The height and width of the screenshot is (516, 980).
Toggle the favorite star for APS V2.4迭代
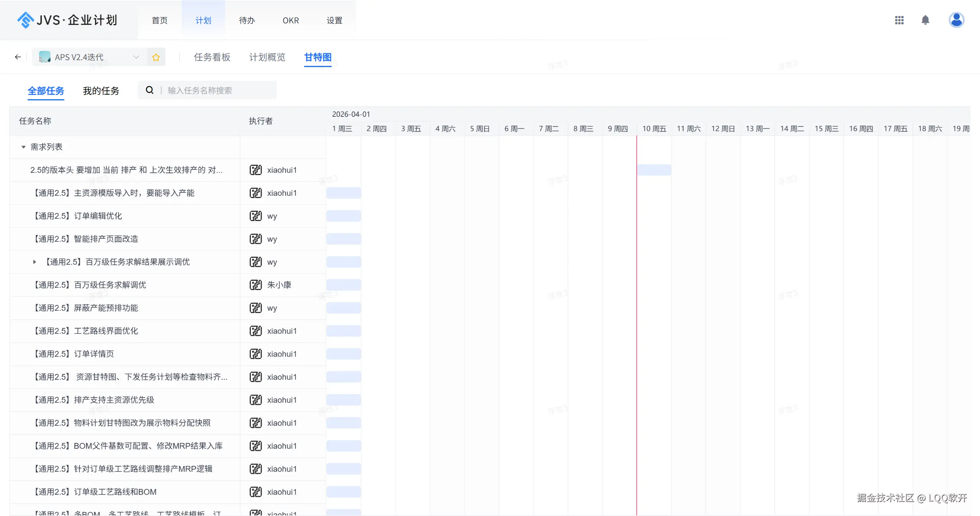tap(156, 57)
